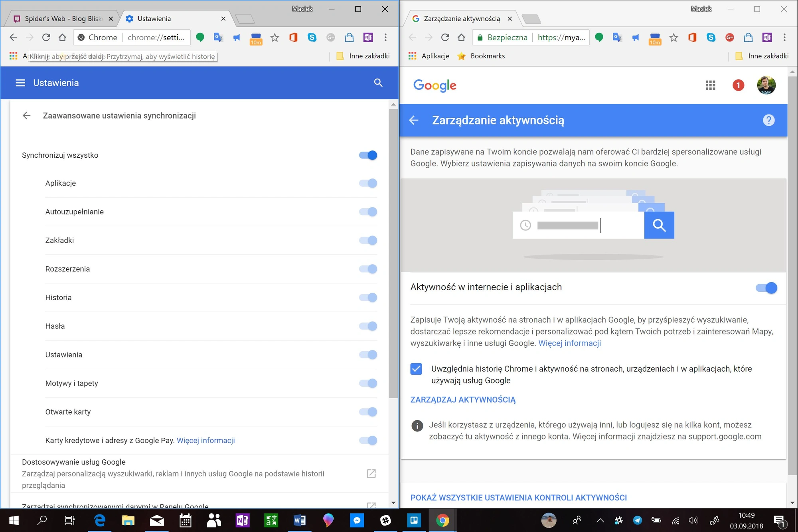Toggle Otwarte karty sync switch
The image size is (798, 532).
(x=368, y=412)
